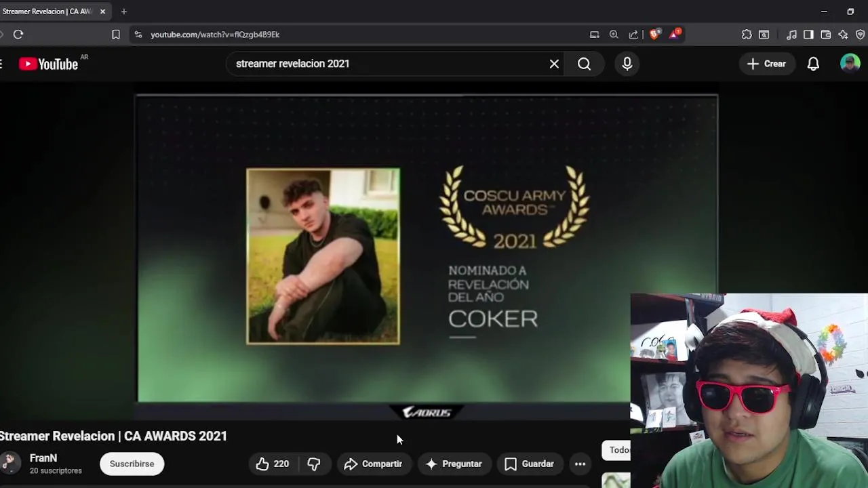Go to the YouTube home logo
Screen dimensions: 868x488
coord(49,64)
